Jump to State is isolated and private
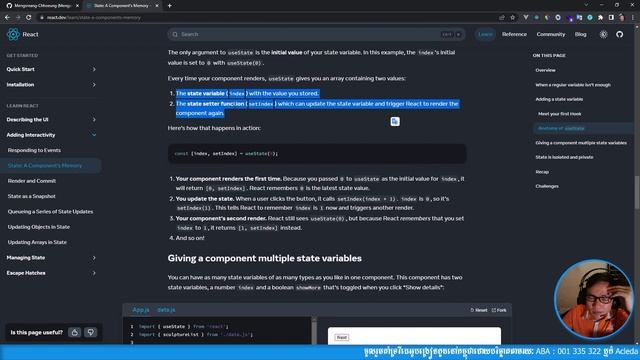Viewport: 640px width, 360px height. click(564, 157)
